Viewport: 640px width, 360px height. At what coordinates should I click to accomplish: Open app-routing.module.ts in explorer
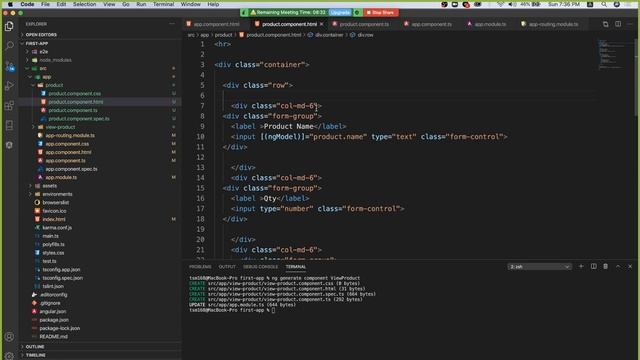pyautogui.click(x=70, y=136)
